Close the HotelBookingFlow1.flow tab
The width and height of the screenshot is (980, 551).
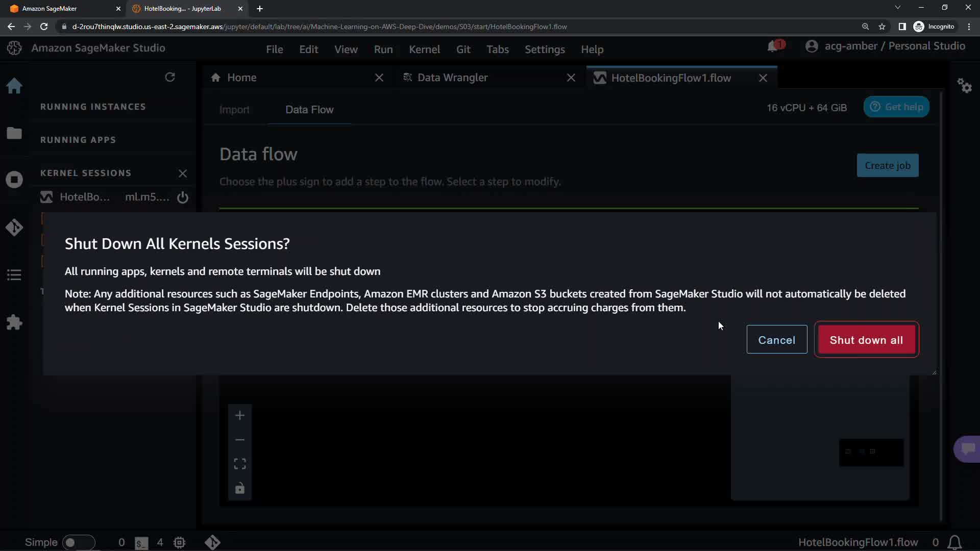763,78
